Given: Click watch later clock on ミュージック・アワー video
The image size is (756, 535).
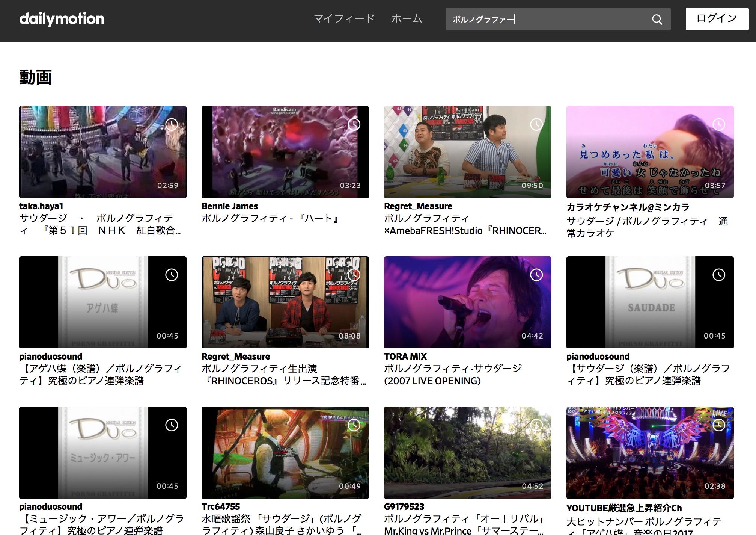Looking at the screenshot, I should click(172, 425).
